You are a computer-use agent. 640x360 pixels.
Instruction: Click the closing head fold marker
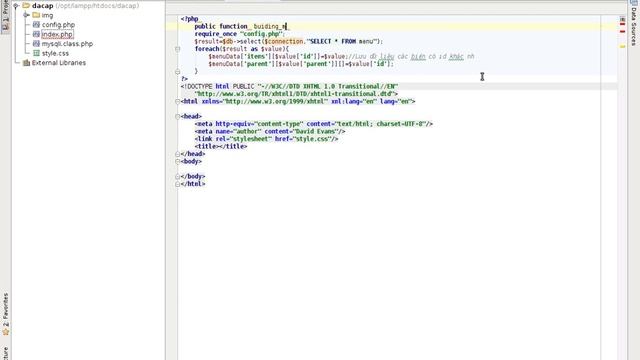click(178, 154)
